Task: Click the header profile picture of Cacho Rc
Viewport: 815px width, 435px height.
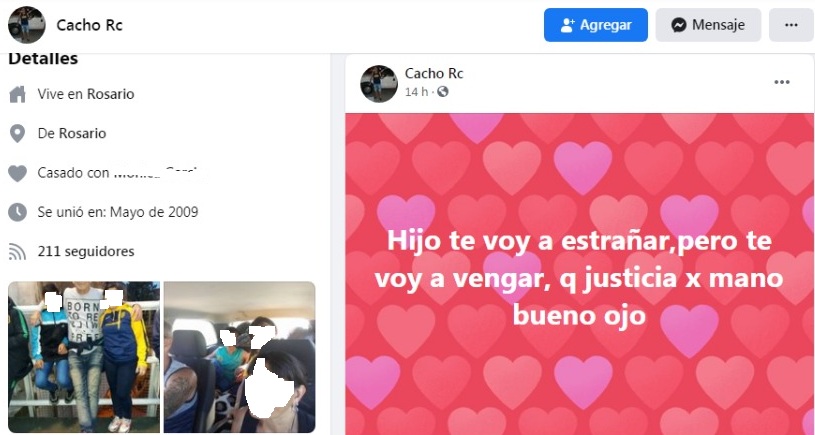Action: [x=27, y=25]
